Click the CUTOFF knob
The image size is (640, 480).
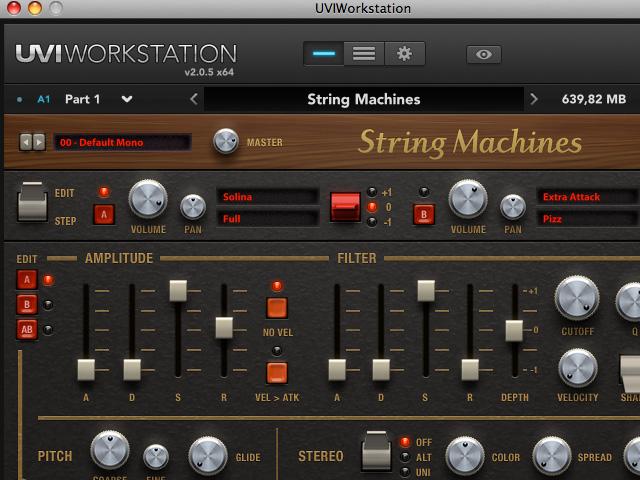577,298
